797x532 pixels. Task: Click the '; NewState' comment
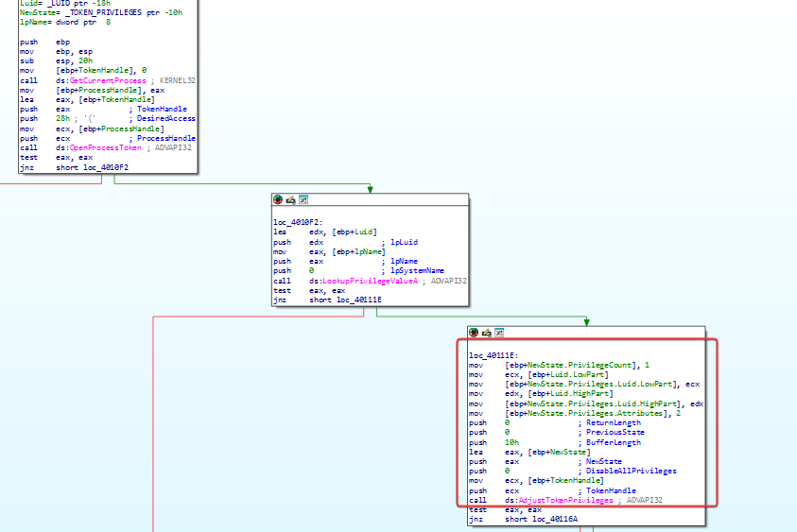click(x=599, y=461)
